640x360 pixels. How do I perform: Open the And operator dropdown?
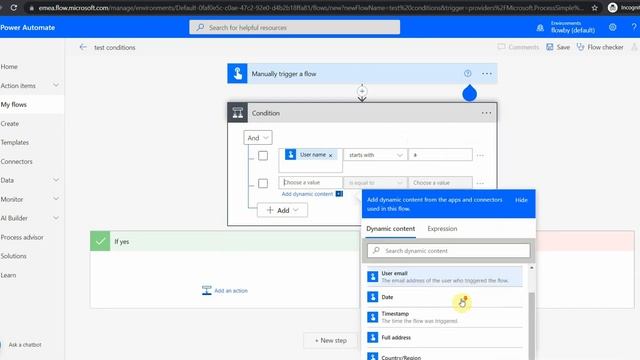tap(258, 138)
